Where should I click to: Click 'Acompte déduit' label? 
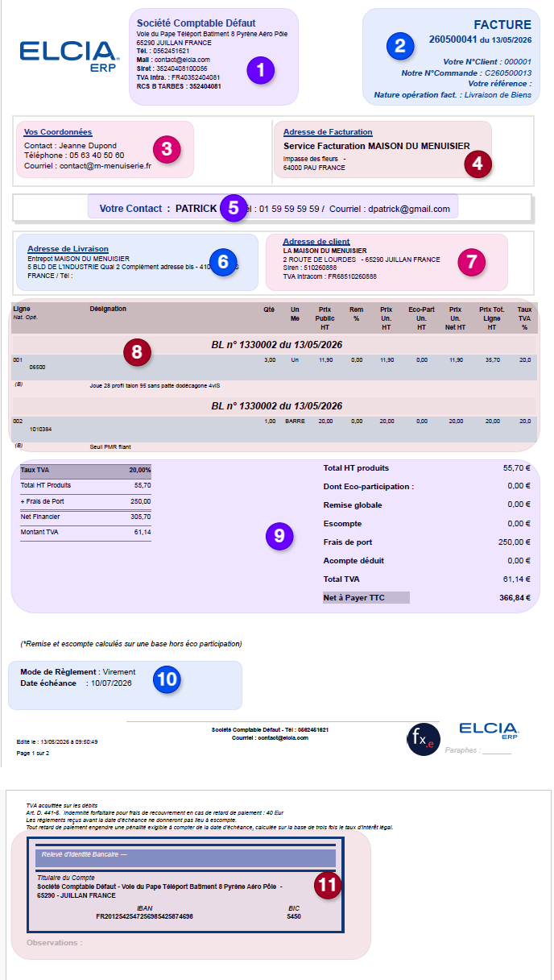(353, 560)
